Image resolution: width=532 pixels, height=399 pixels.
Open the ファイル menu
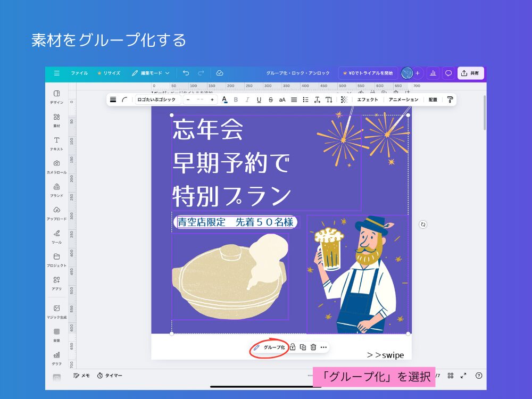tap(79, 73)
